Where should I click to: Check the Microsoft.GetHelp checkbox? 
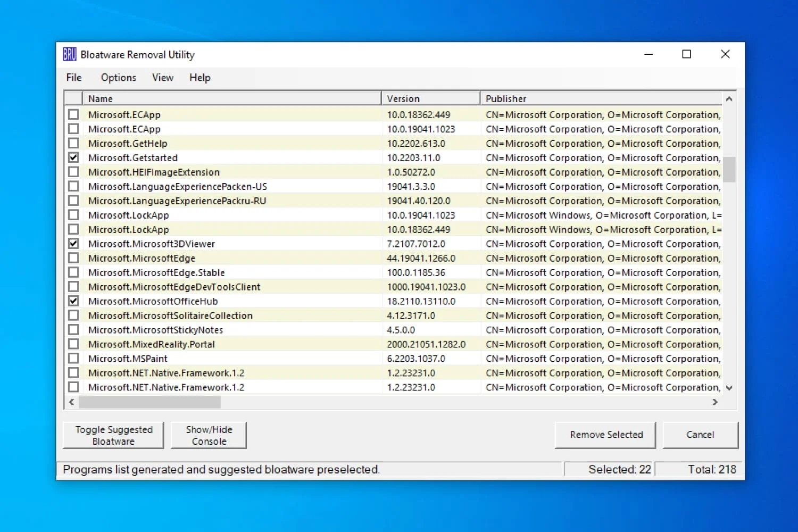point(73,143)
